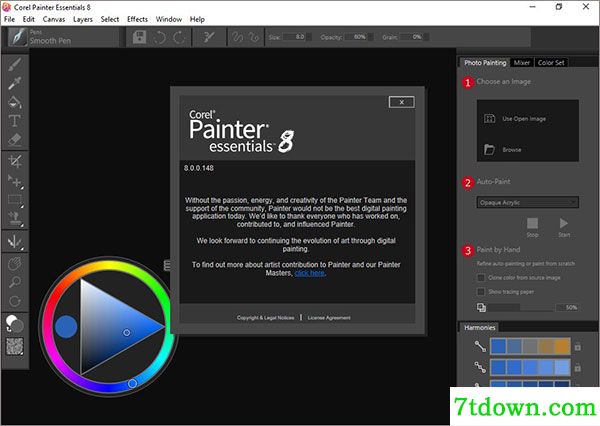Open the Harmonies panel tab

coord(479,328)
